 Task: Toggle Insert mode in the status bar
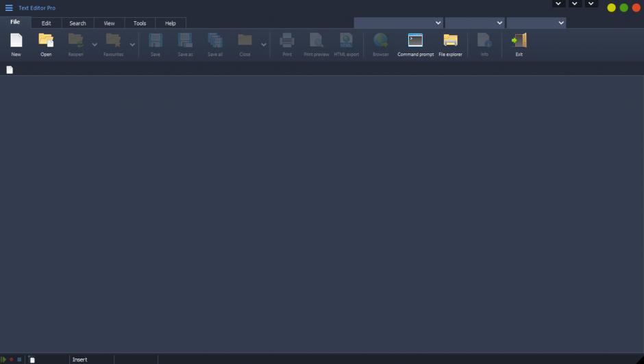coord(80,359)
